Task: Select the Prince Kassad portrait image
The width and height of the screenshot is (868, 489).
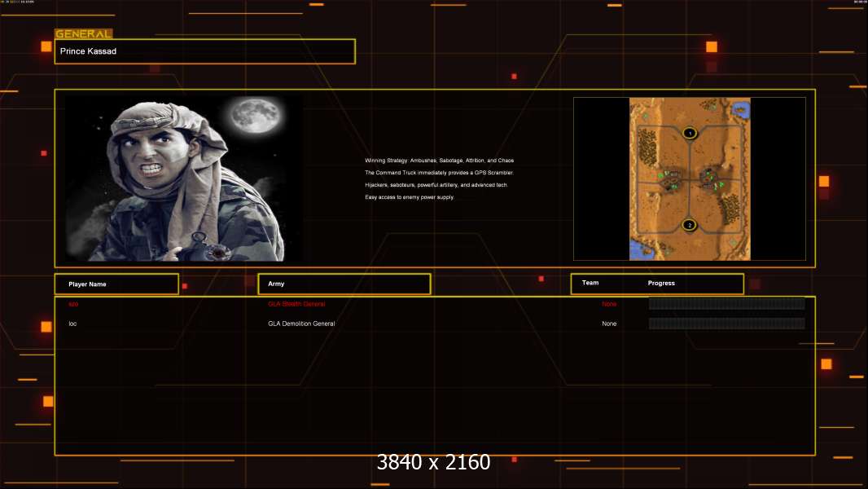Action: click(x=184, y=178)
